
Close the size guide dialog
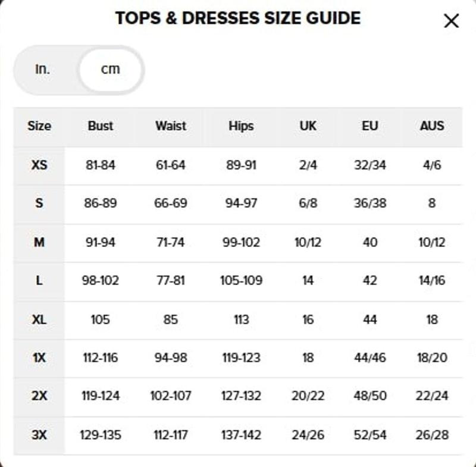click(x=452, y=21)
